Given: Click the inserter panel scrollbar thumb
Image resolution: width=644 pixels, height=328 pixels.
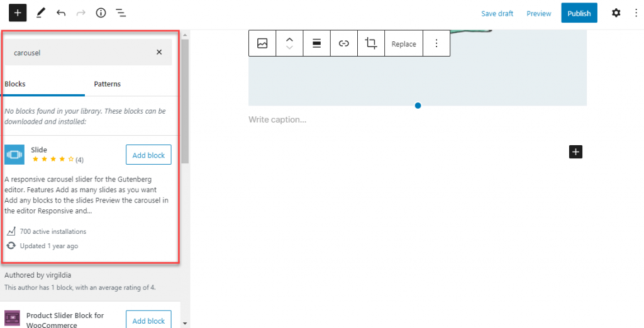Looking at the screenshot, I should [186, 101].
